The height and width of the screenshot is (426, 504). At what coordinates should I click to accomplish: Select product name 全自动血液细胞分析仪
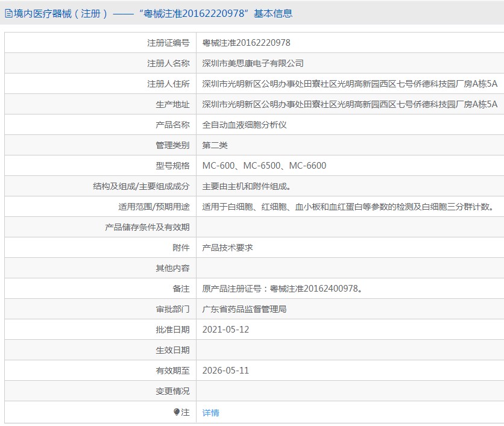[244, 125]
